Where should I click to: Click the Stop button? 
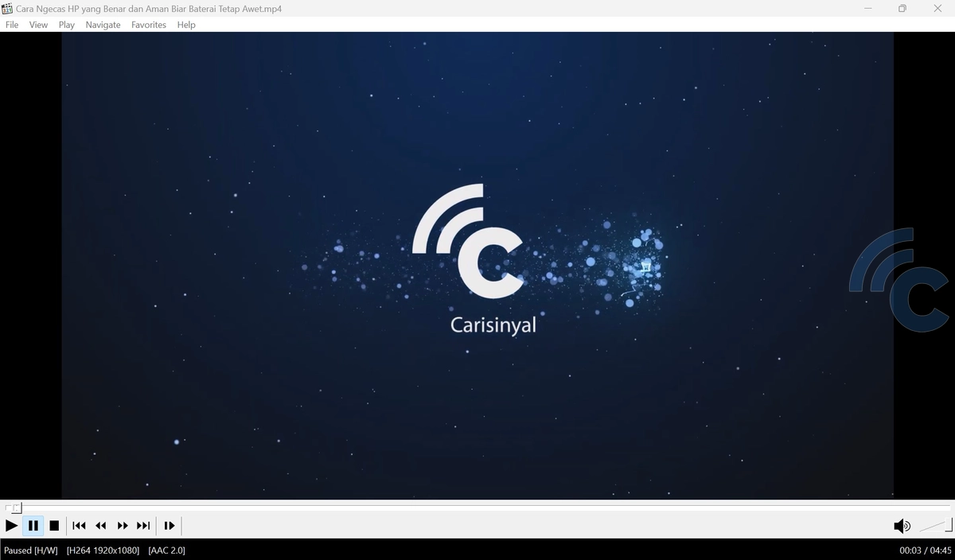(x=54, y=526)
